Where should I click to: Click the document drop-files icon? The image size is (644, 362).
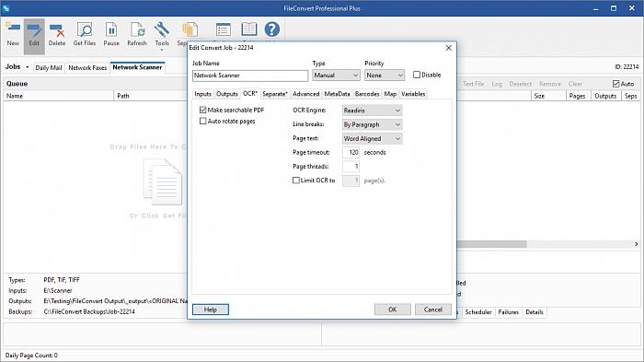point(163,181)
